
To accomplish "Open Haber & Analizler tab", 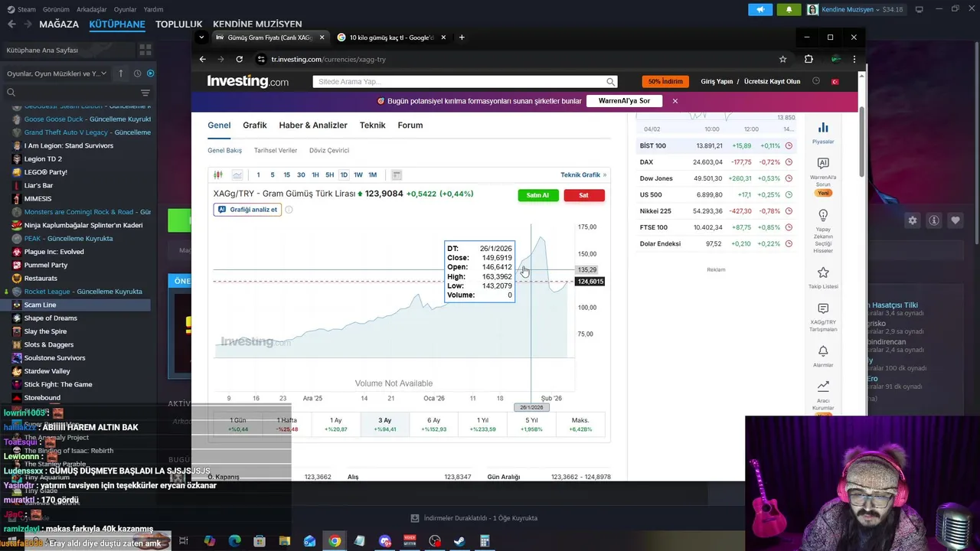I will click(x=313, y=126).
